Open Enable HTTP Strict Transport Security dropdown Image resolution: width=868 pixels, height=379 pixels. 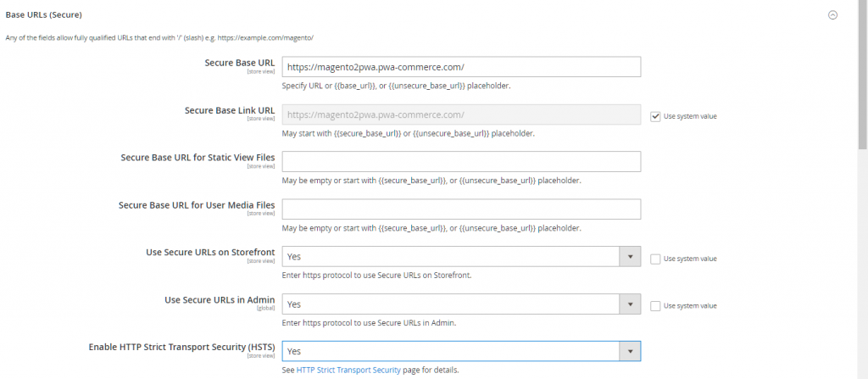coord(450,352)
